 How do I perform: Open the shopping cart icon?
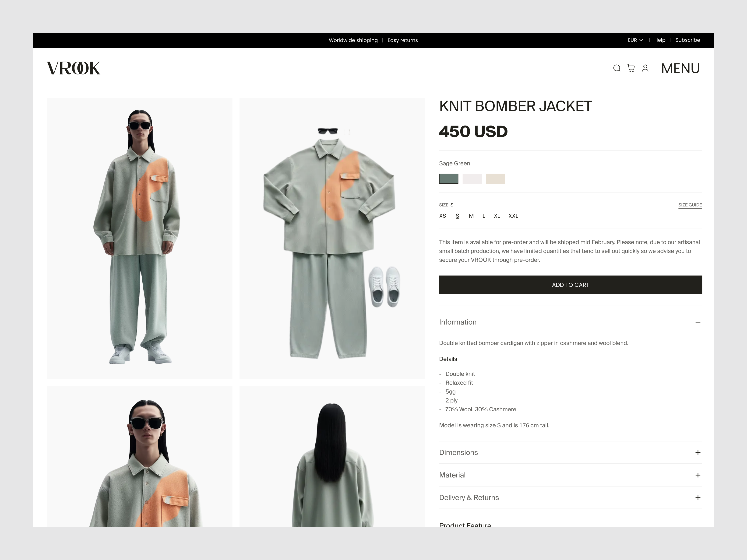(631, 68)
